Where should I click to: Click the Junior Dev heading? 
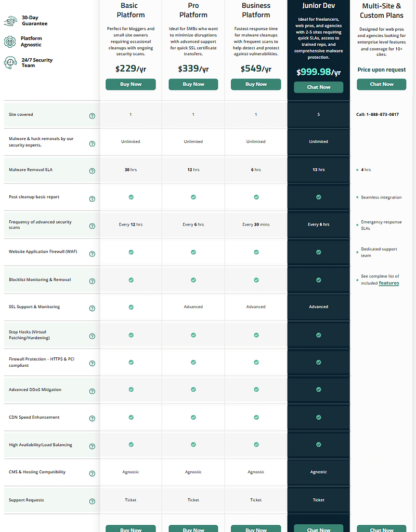tap(319, 5)
